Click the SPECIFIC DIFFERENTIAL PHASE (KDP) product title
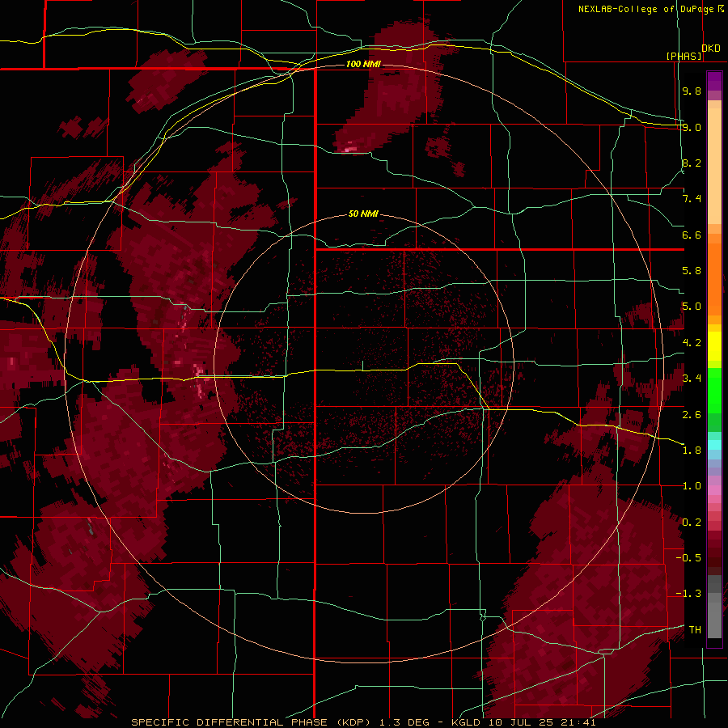The height and width of the screenshot is (728, 728). [252, 722]
